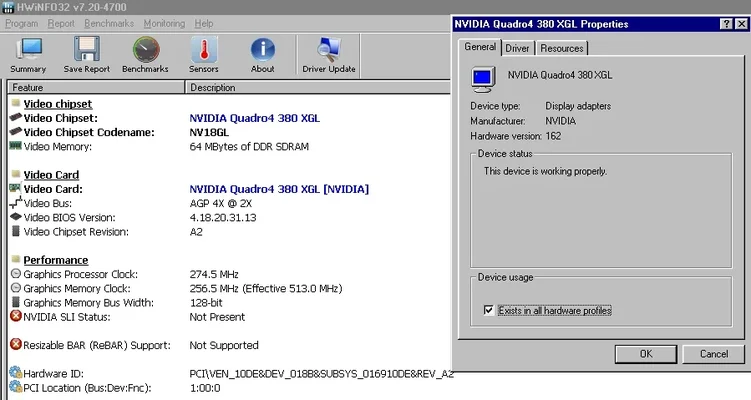Click the 'Not Present' SLI status value
Image resolution: width=751 pixels, height=400 pixels.
point(217,317)
